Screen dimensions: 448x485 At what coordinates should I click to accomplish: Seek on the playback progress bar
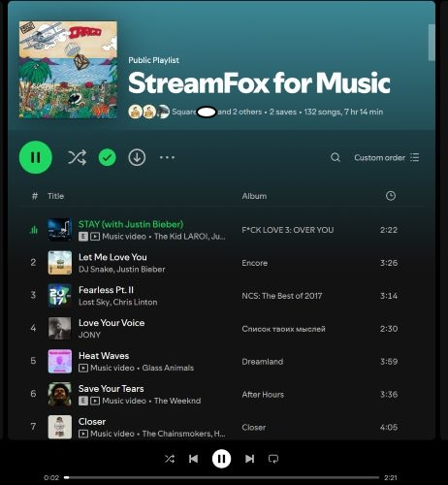pyautogui.click(x=221, y=477)
